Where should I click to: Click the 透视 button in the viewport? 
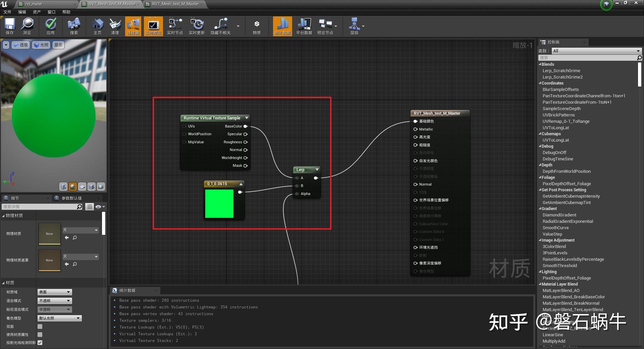20,45
